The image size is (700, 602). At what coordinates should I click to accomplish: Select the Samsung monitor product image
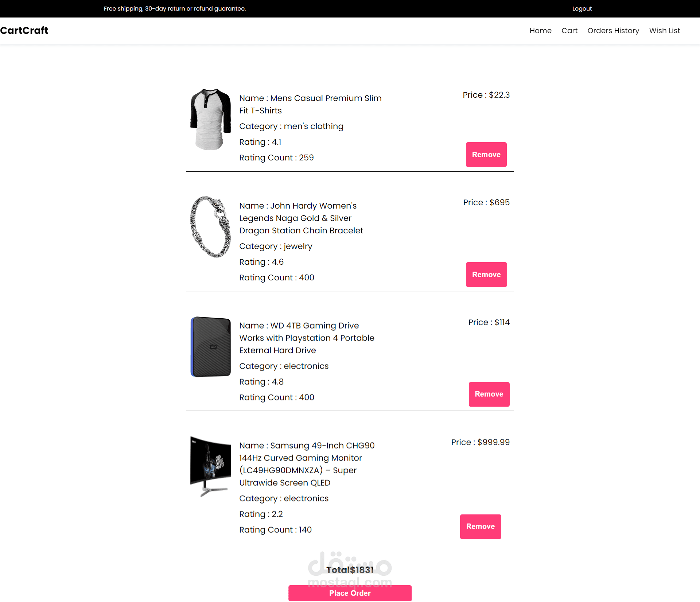[x=210, y=467]
